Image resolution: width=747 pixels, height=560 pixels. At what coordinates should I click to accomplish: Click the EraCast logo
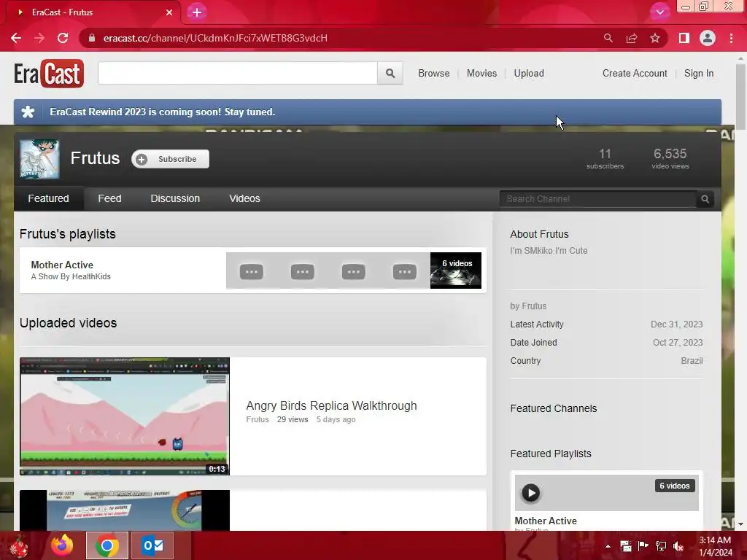49,74
